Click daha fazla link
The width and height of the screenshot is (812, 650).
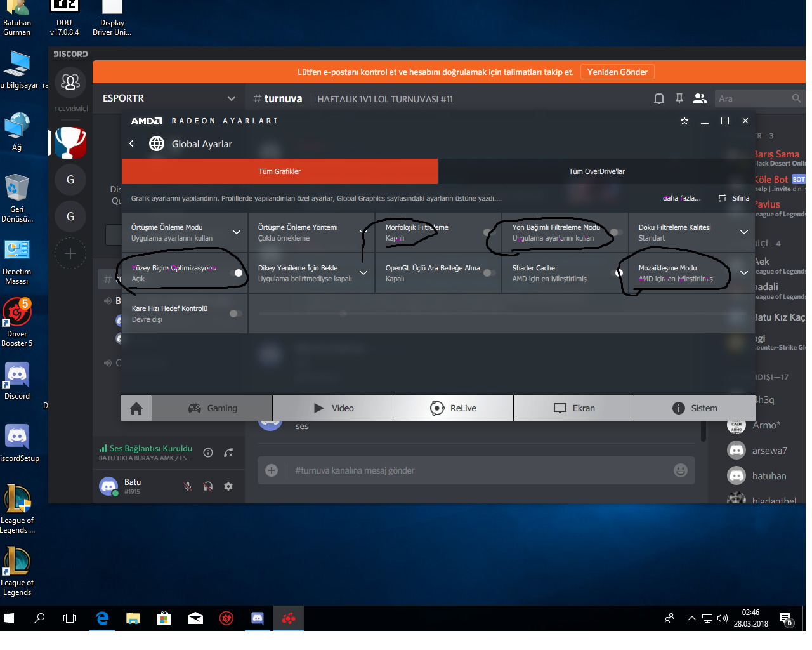(x=682, y=198)
